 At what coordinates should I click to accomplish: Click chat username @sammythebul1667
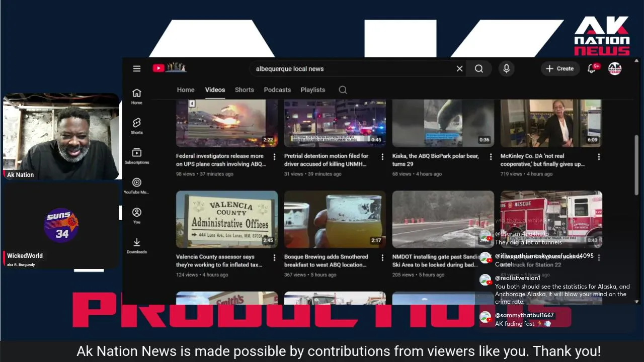[x=524, y=315]
